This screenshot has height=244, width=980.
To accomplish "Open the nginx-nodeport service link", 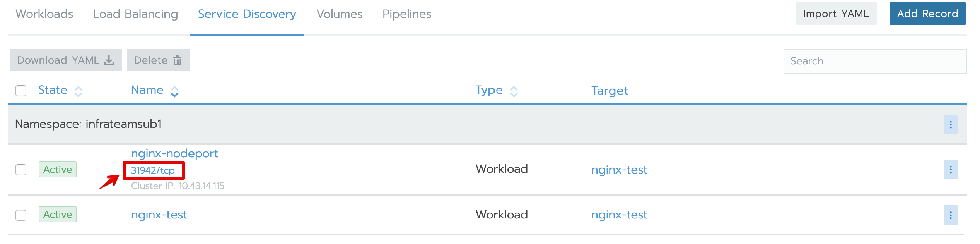I will pyautogui.click(x=174, y=153).
